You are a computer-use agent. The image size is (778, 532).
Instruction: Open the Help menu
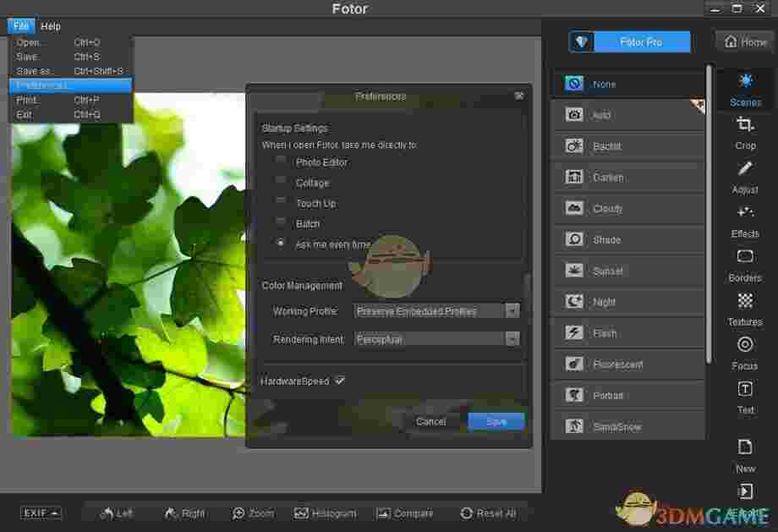[50, 25]
